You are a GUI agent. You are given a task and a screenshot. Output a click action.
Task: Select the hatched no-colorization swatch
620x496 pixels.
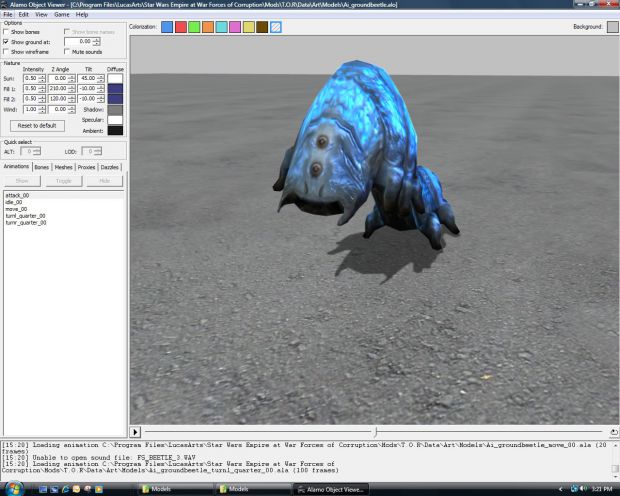276,27
